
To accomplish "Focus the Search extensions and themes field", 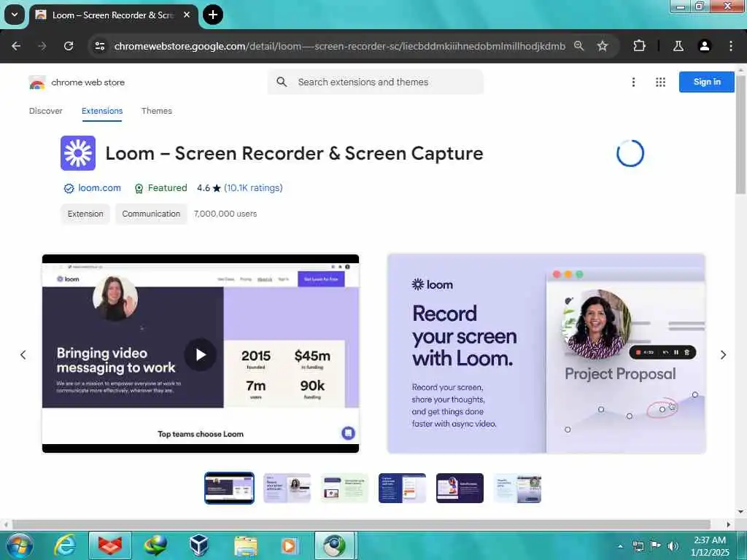I will (376, 82).
